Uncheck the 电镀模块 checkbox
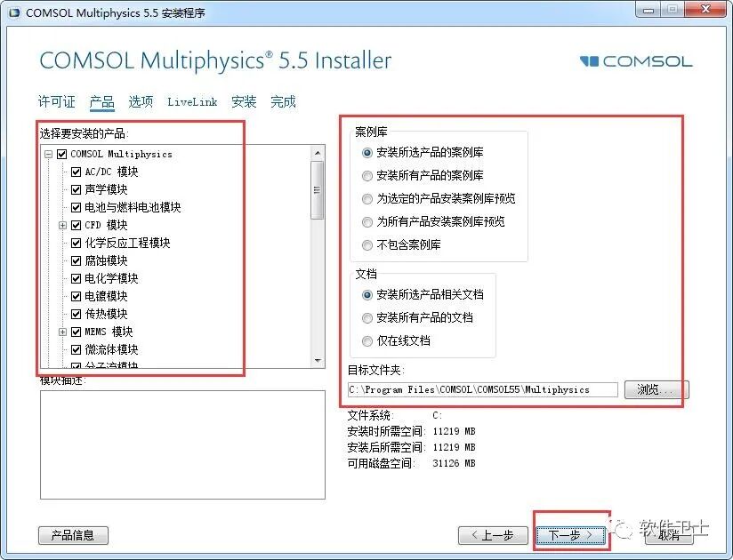733x560 pixels. (x=77, y=296)
